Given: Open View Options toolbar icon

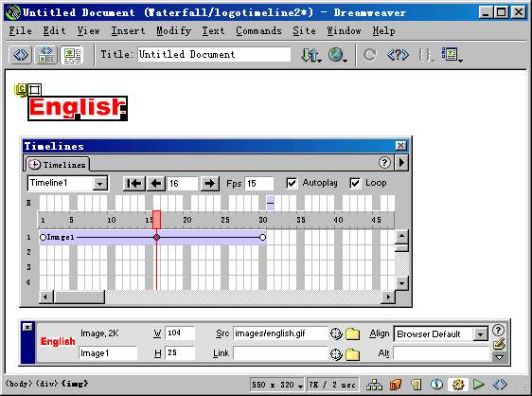Looking at the screenshot, I should click(x=452, y=55).
